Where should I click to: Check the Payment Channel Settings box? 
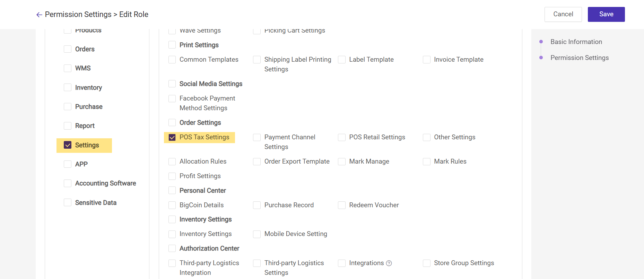click(x=257, y=138)
